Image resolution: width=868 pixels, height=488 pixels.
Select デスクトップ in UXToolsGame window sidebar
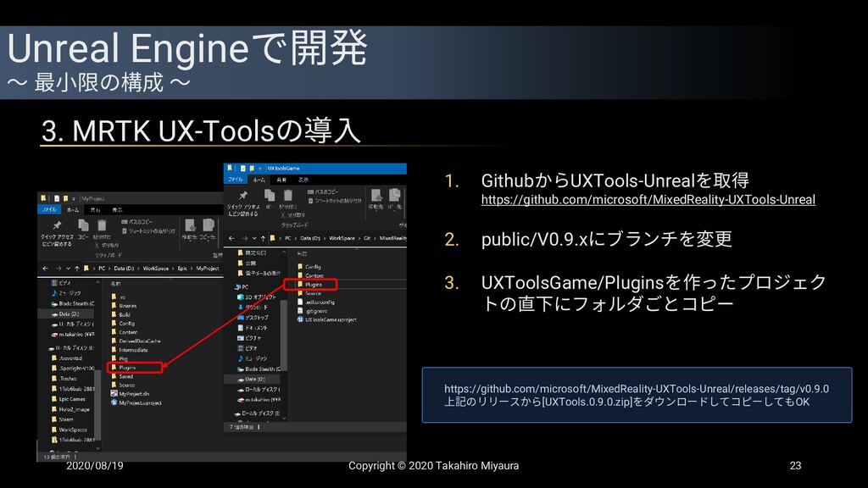click(253, 318)
